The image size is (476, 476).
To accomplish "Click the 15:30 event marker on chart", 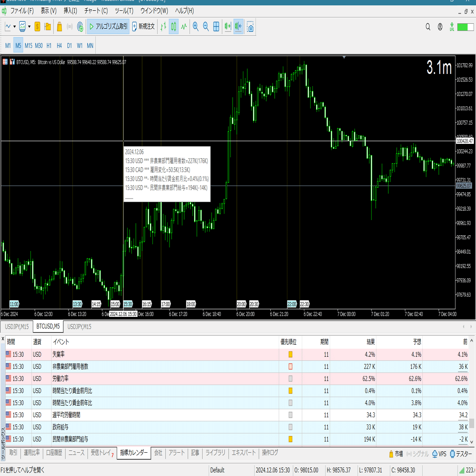I will point(128,304).
